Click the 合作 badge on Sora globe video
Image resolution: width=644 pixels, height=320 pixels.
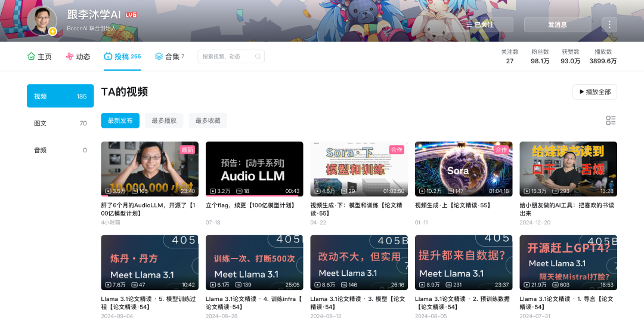coord(501,150)
